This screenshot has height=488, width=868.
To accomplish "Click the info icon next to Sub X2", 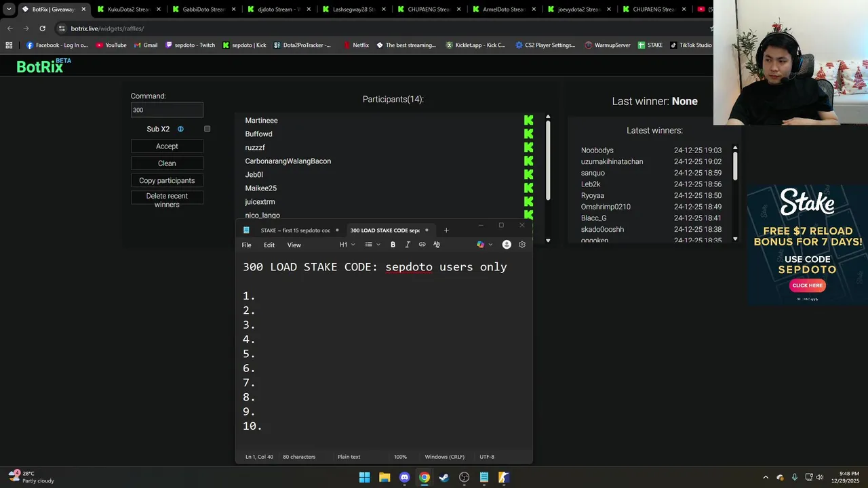I will 180,129.
